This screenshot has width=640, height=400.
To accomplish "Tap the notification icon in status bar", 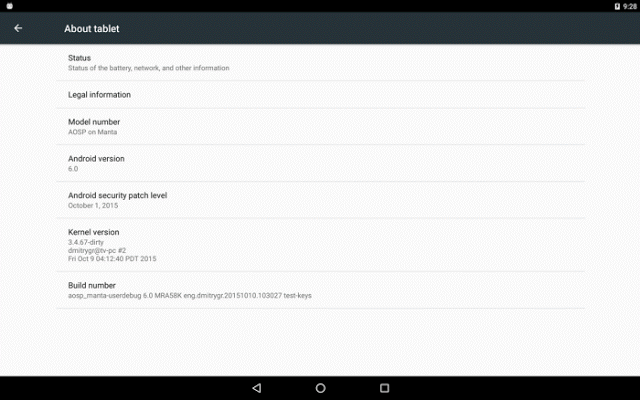I will tap(10, 6).
